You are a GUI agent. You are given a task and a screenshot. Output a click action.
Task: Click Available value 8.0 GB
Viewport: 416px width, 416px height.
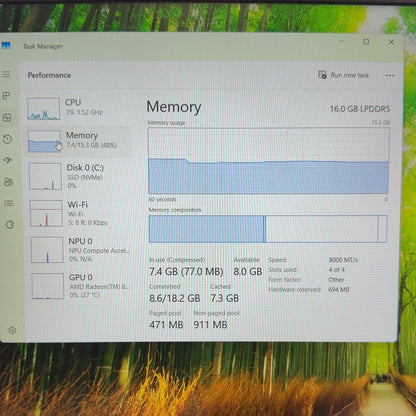[248, 272]
